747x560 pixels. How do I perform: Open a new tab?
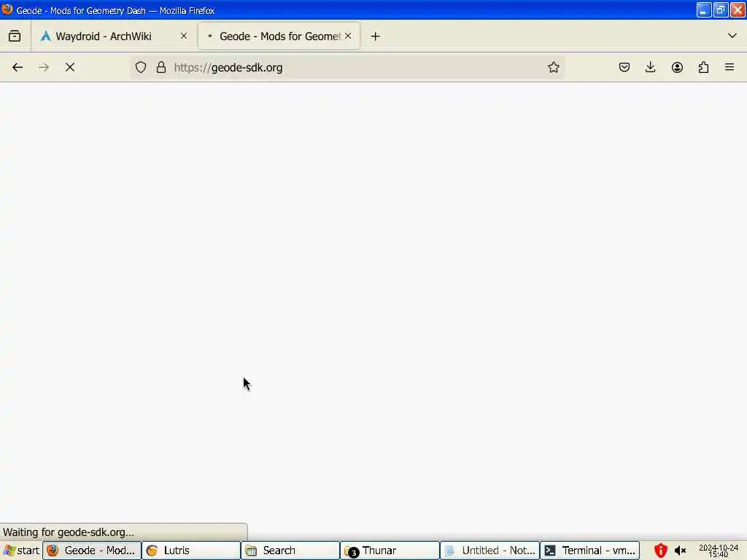[376, 36]
